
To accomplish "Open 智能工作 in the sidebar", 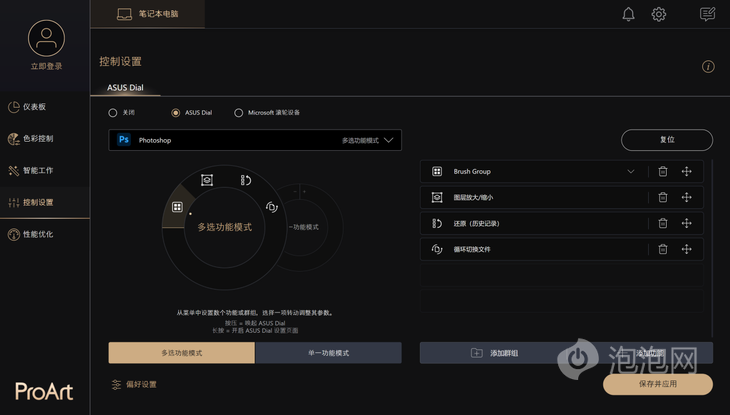I will pos(45,170).
